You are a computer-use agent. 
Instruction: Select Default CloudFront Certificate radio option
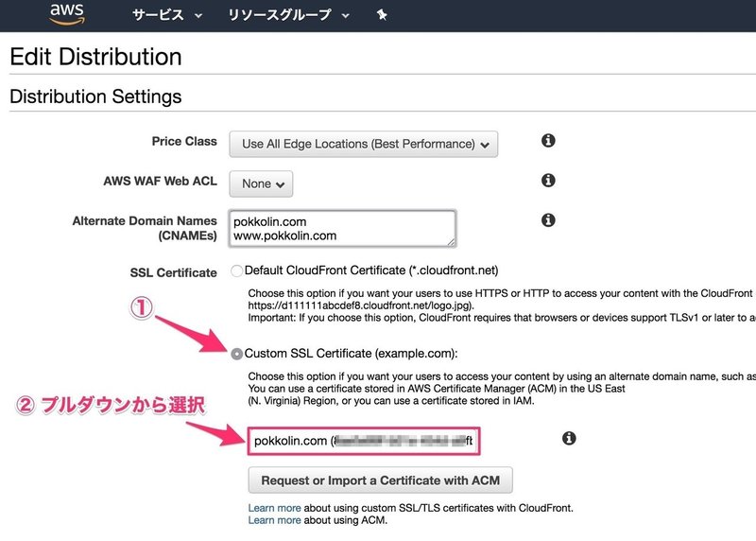point(236,270)
